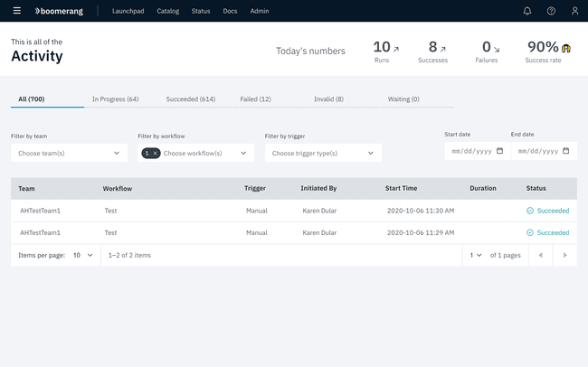Click the 90% Success rate statistic
The image size is (588, 367).
[x=548, y=52]
